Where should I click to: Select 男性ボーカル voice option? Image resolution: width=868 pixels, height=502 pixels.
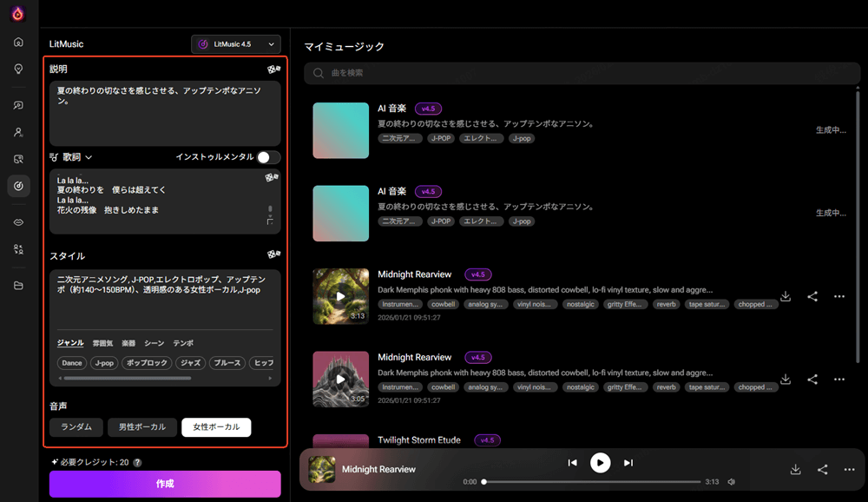[141, 426]
